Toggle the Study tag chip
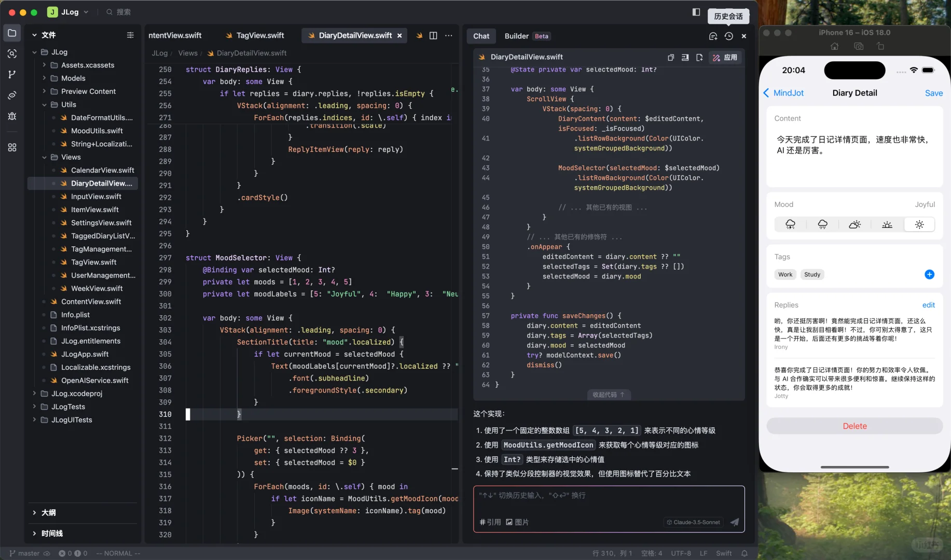The image size is (951, 560). (x=812, y=274)
